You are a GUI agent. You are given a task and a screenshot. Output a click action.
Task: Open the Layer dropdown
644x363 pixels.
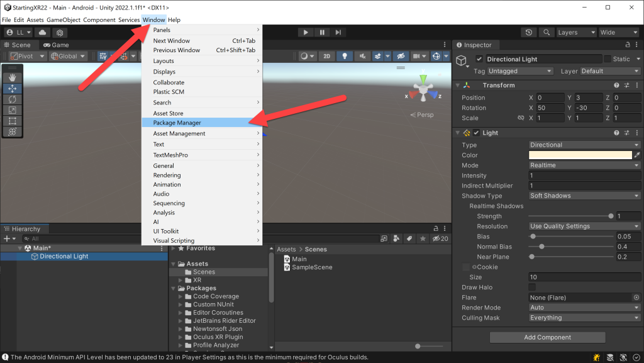click(x=610, y=71)
